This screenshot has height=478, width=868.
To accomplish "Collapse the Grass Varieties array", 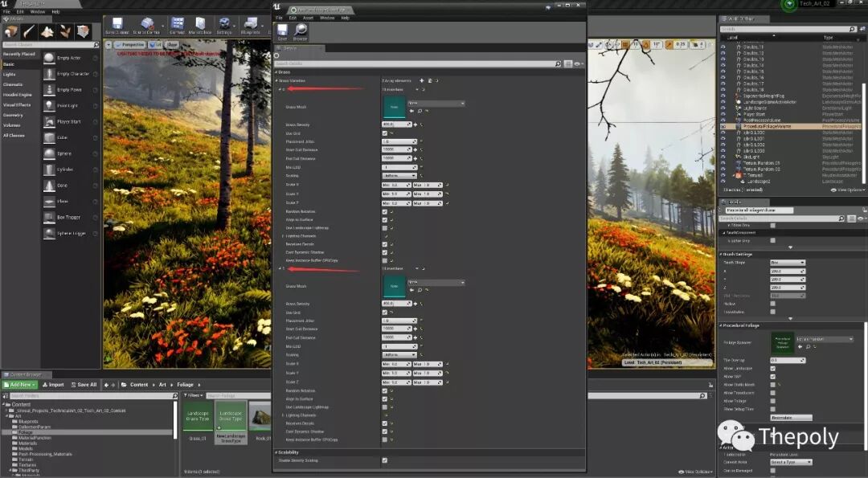I will [276, 81].
